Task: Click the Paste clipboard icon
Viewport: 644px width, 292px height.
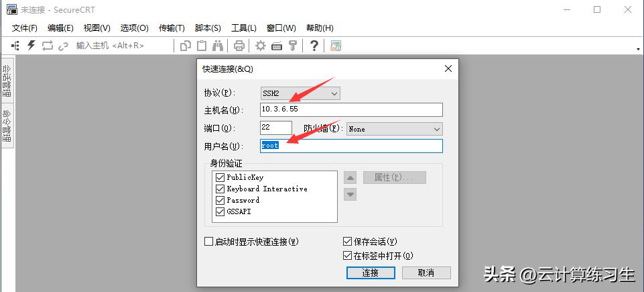Action: coord(202,46)
